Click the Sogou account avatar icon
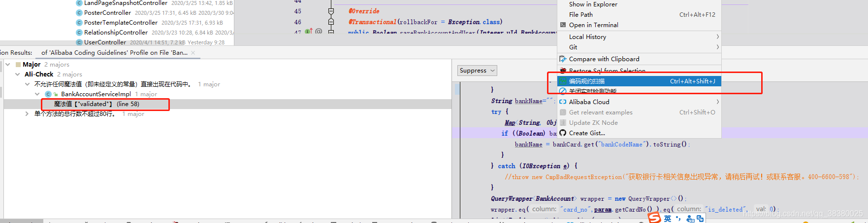Screen dimensions: 868x223 [x=691, y=219]
